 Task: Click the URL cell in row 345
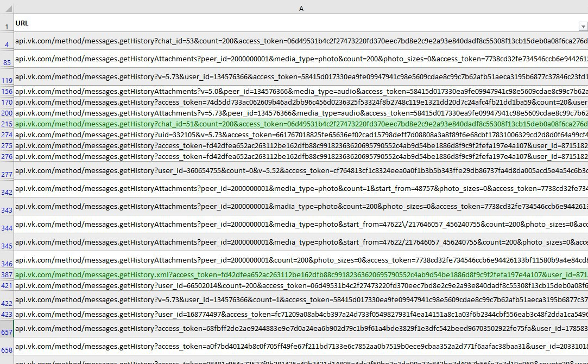[301, 242]
